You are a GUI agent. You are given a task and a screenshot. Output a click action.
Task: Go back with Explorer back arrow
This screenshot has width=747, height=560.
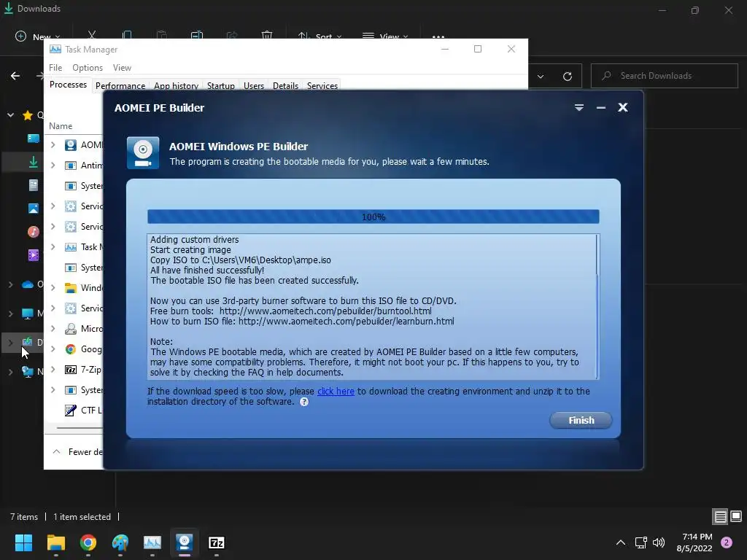coord(15,76)
